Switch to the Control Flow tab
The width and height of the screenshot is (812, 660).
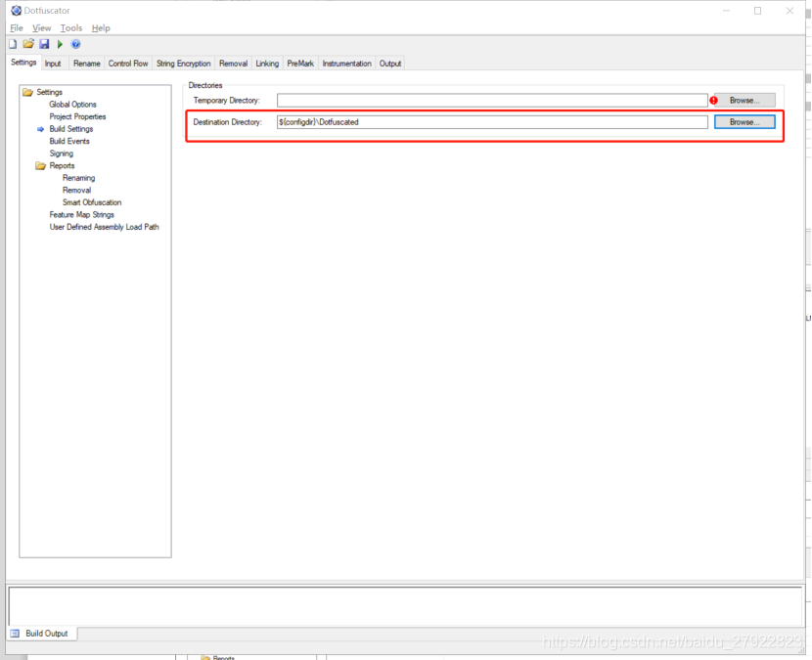click(128, 64)
